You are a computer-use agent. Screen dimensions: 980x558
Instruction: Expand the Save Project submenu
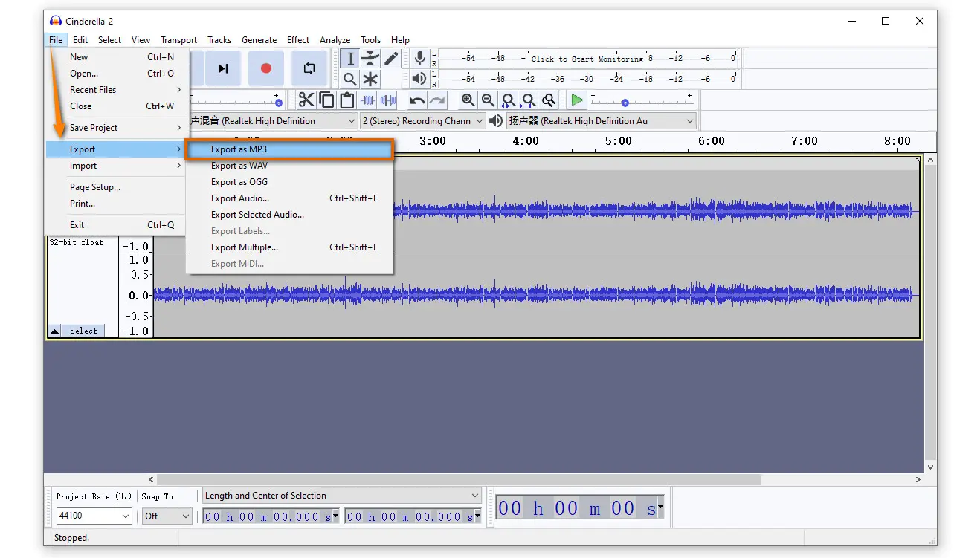(x=116, y=128)
